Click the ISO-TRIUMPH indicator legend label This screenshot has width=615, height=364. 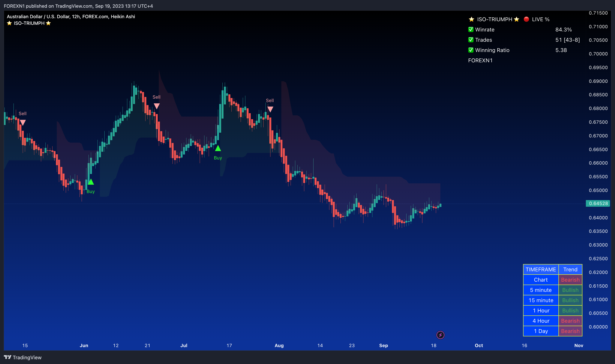click(x=29, y=23)
